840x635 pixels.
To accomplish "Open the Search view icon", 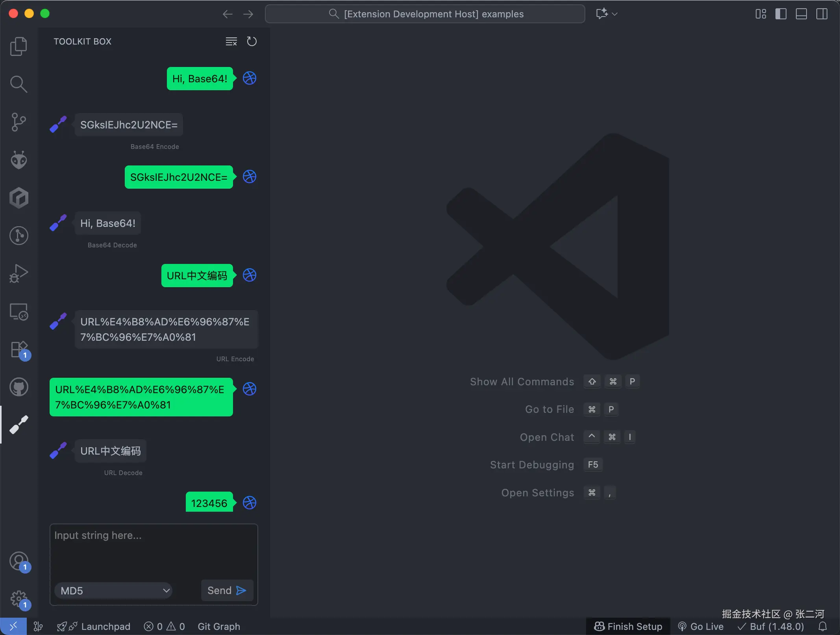I will click(x=19, y=84).
